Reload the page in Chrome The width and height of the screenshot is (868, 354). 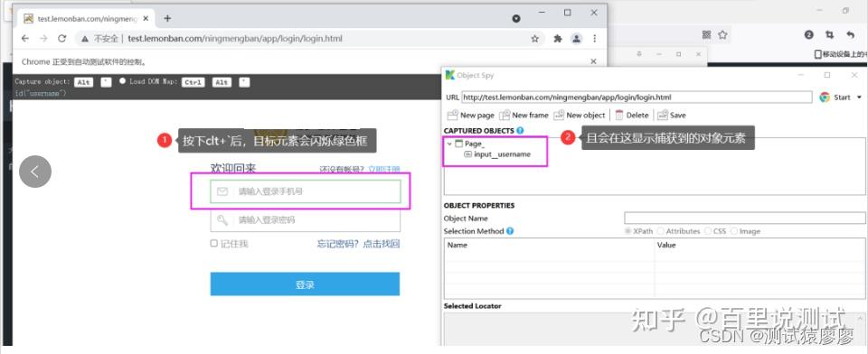point(62,39)
